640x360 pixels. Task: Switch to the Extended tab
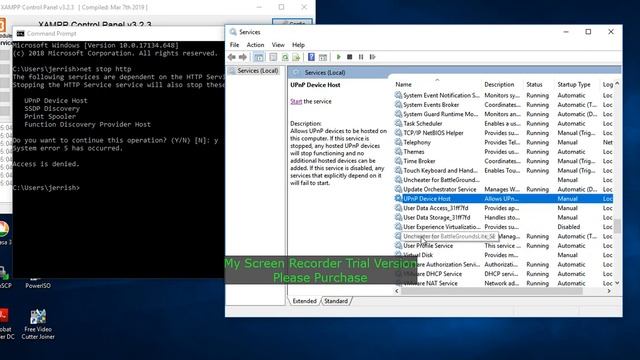[304, 301]
